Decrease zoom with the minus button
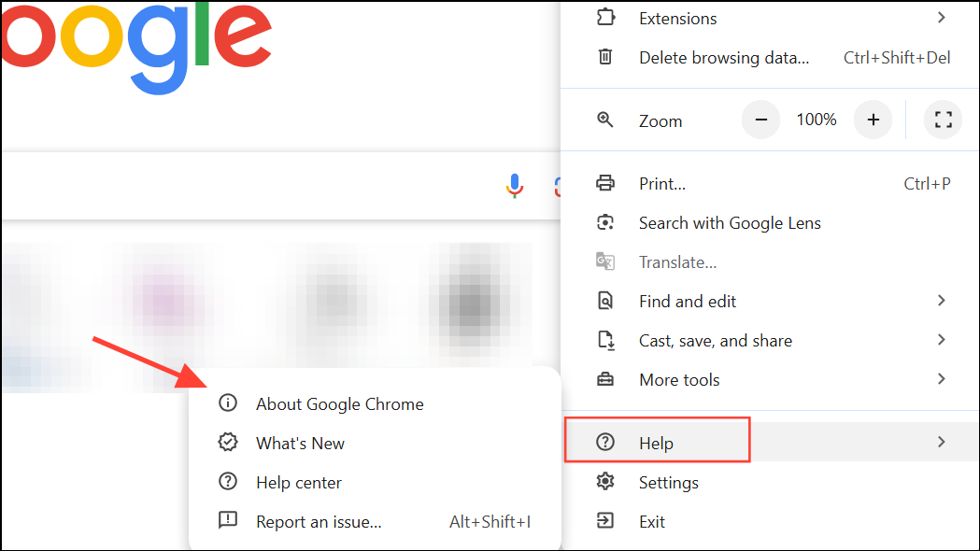Image resolution: width=980 pixels, height=551 pixels. pos(760,120)
